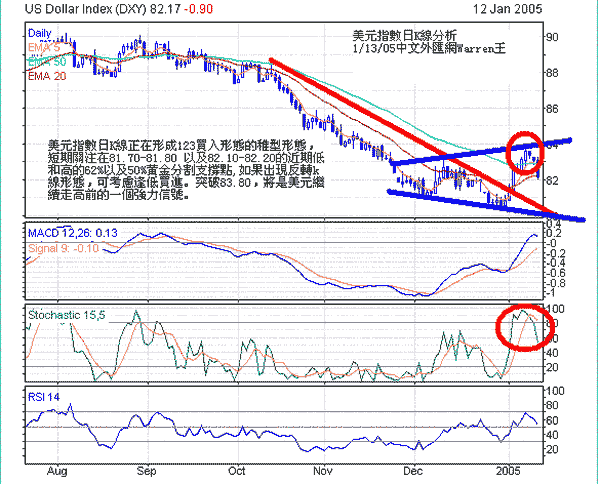Click the 90 price axis label
This screenshot has width=600, height=484.
pyautogui.click(x=579, y=37)
